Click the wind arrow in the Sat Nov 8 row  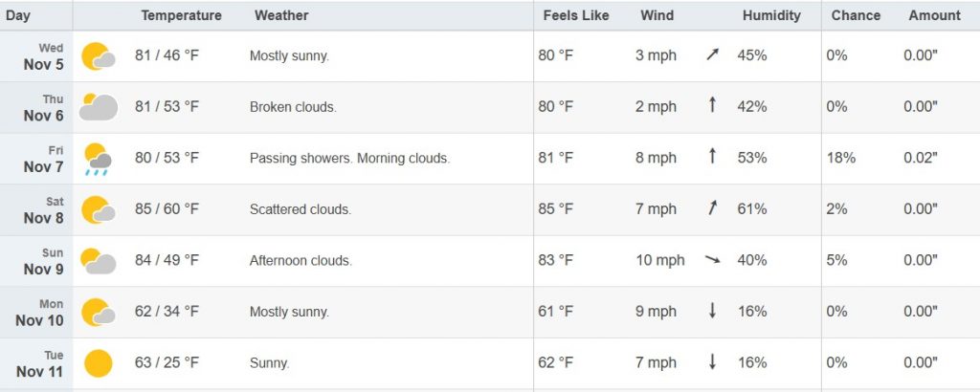click(x=712, y=208)
